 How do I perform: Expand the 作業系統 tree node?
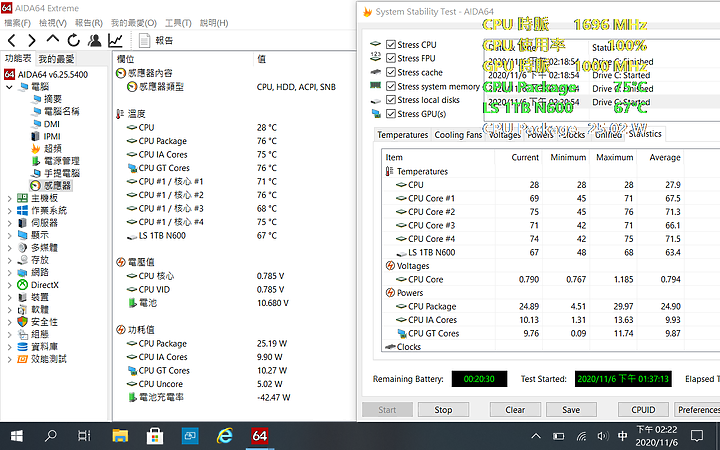click(x=9, y=211)
